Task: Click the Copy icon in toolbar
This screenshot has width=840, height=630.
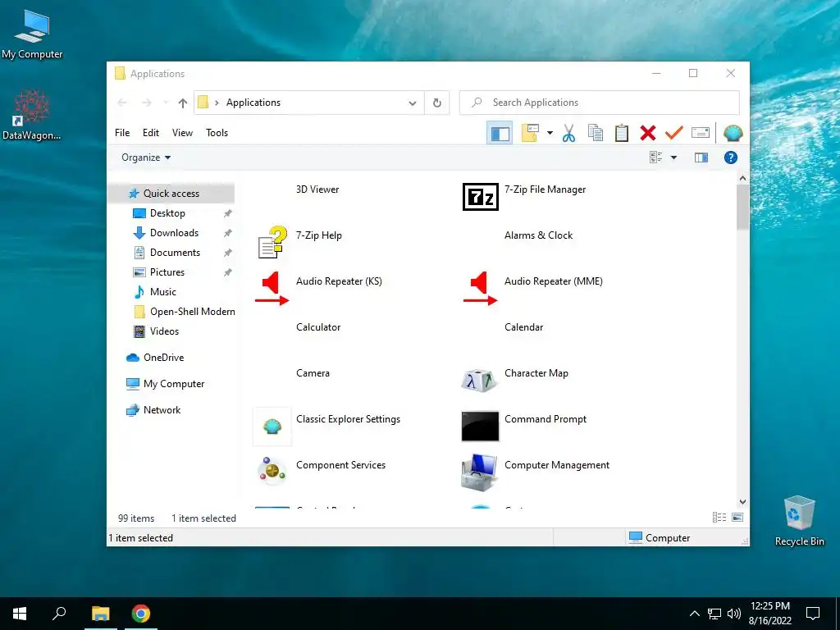Action: pyautogui.click(x=596, y=133)
